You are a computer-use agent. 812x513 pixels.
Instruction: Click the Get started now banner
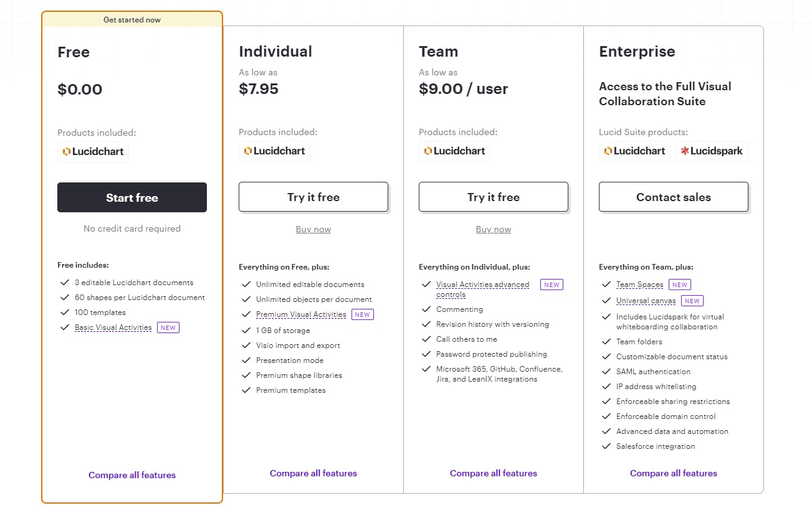[132, 20]
